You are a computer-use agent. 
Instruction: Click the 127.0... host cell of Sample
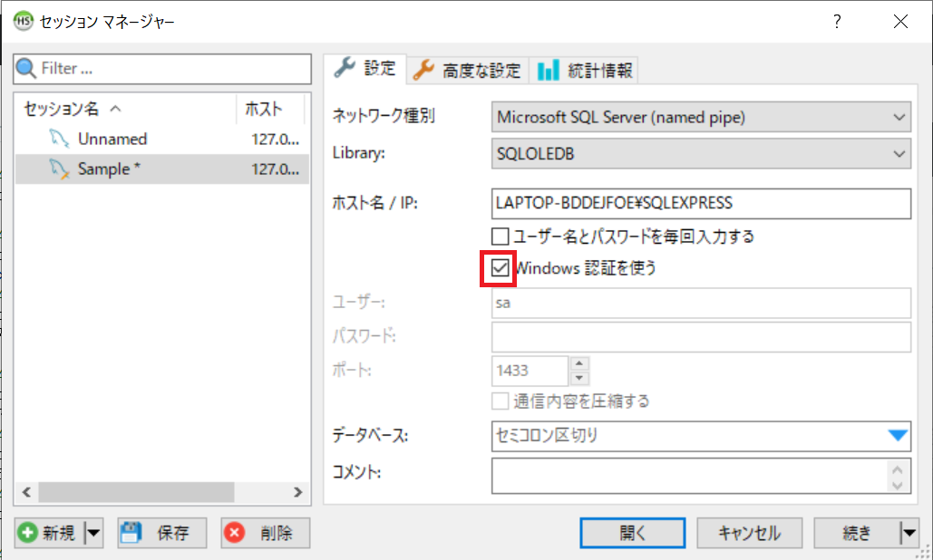pyautogui.click(x=275, y=169)
